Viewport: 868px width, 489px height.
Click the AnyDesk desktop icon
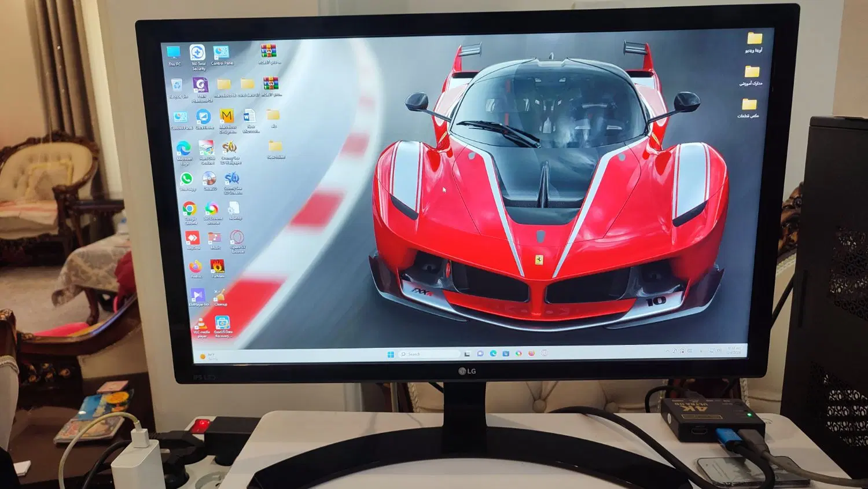193,240
